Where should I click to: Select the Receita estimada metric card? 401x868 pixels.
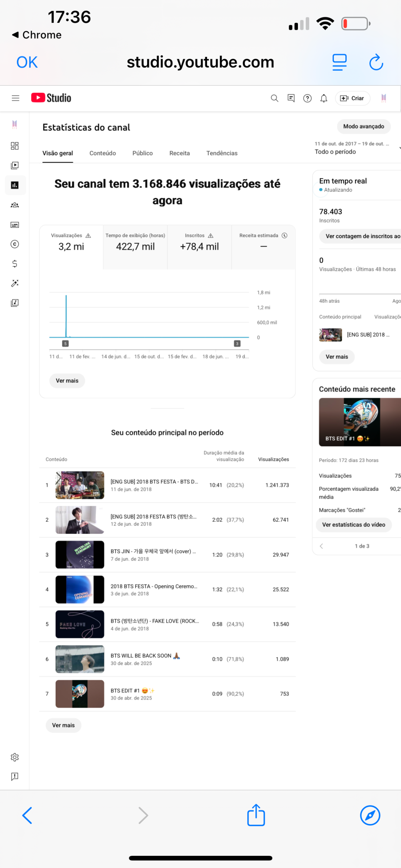263,247
